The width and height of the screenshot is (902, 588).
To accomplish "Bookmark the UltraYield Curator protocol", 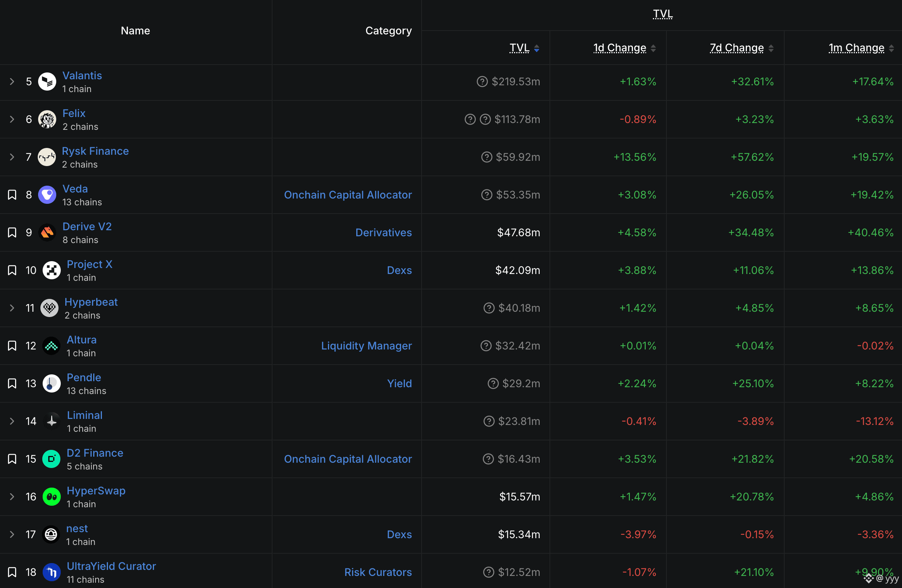I will 12,572.
